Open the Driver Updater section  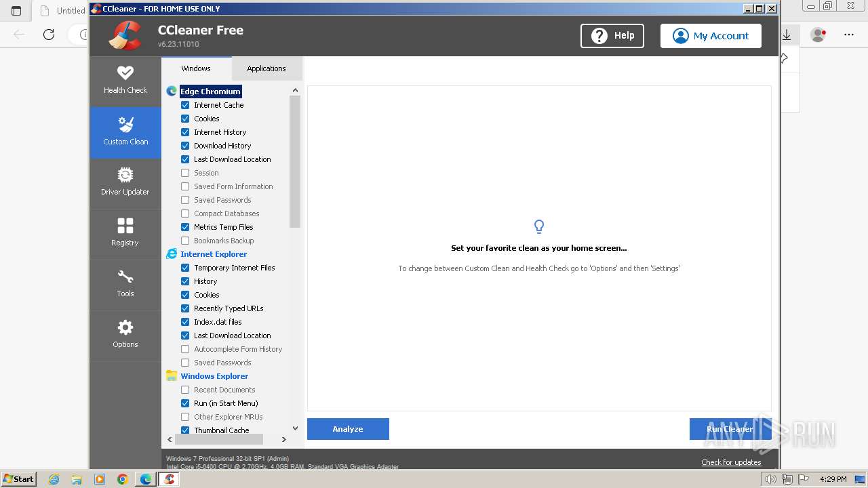coord(125,183)
